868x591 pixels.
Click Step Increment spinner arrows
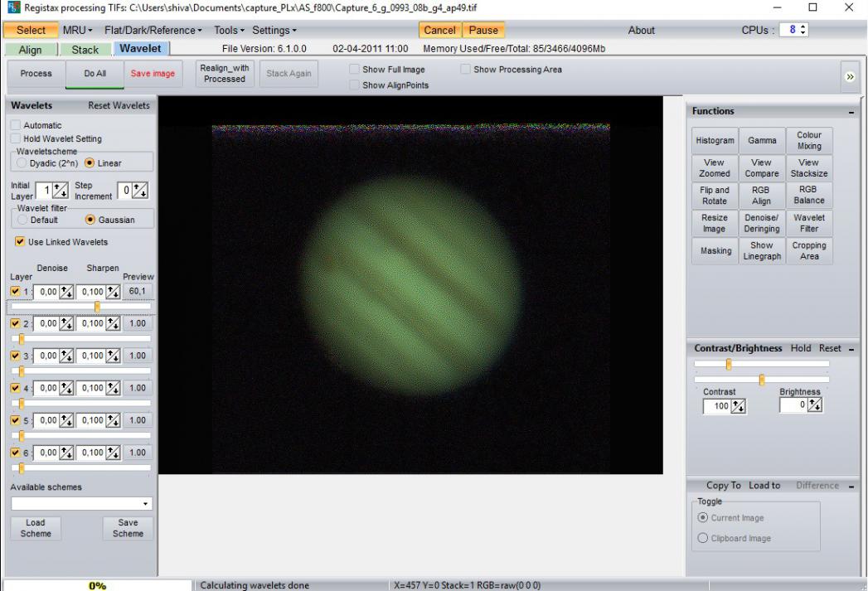tap(140, 191)
